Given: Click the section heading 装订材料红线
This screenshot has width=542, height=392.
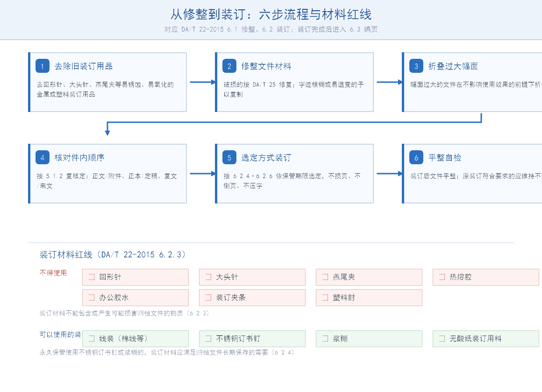Looking at the screenshot, I should point(113,255).
